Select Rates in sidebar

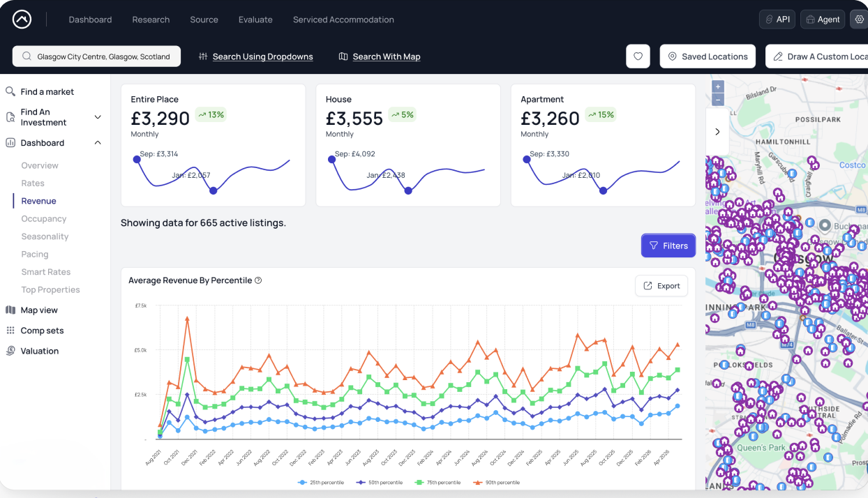click(x=33, y=183)
